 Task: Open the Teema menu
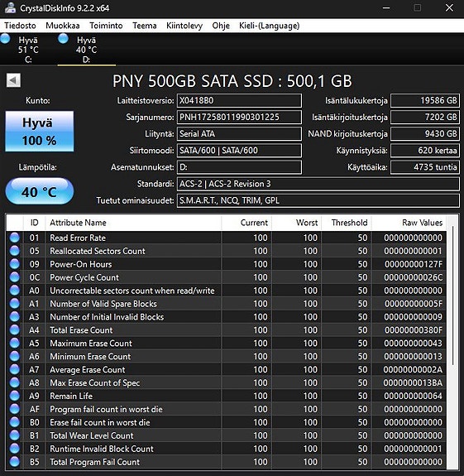click(145, 26)
